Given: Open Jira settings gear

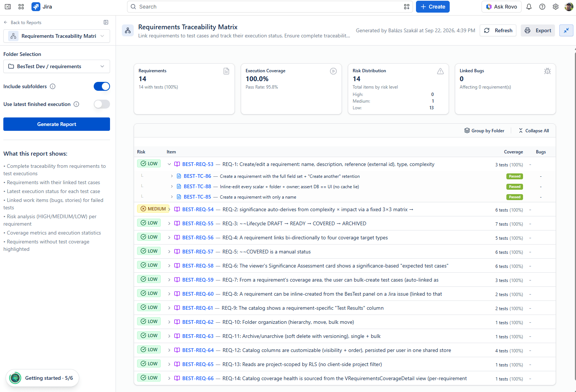Looking at the screenshot, I should coord(556,7).
